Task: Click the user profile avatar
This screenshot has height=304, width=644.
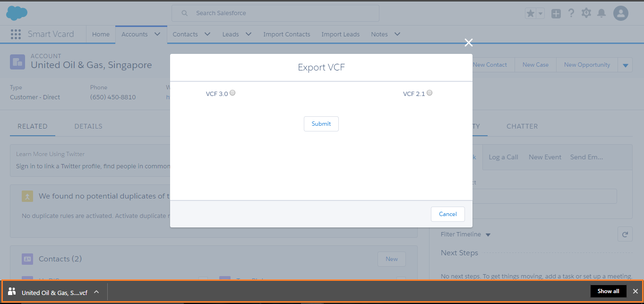Action: coord(620,13)
